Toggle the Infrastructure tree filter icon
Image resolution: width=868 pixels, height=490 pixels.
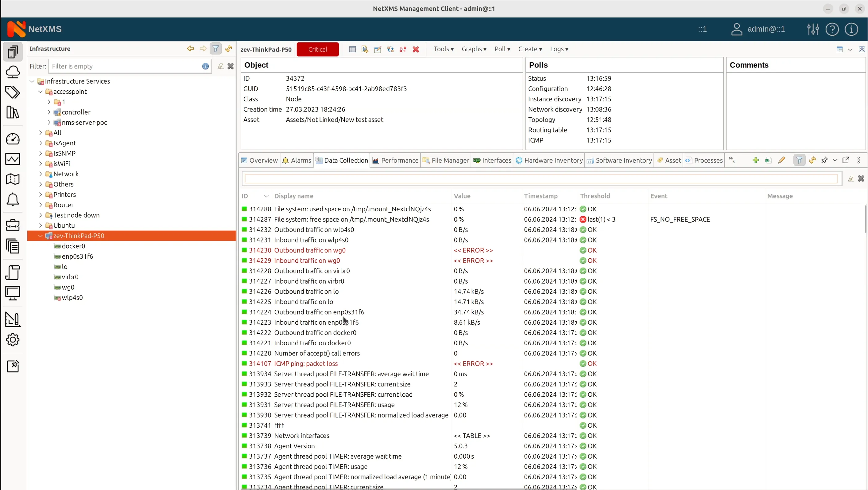(x=216, y=49)
